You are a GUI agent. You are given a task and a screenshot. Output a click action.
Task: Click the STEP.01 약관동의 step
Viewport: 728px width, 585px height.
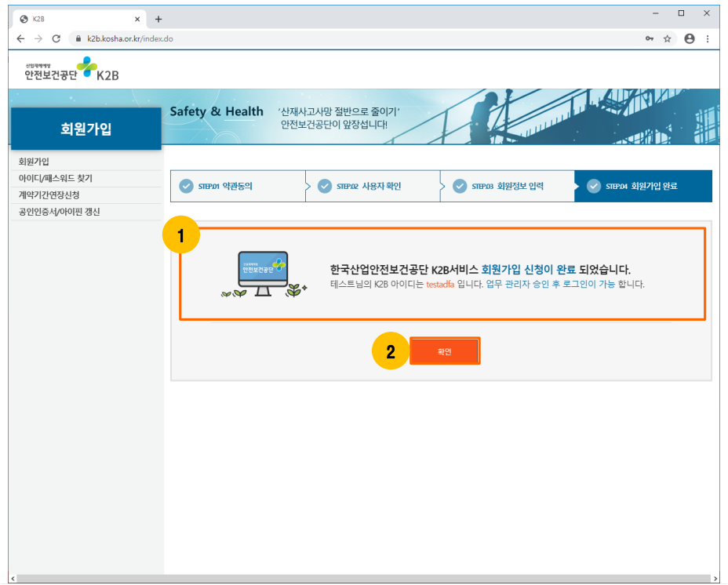point(238,186)
